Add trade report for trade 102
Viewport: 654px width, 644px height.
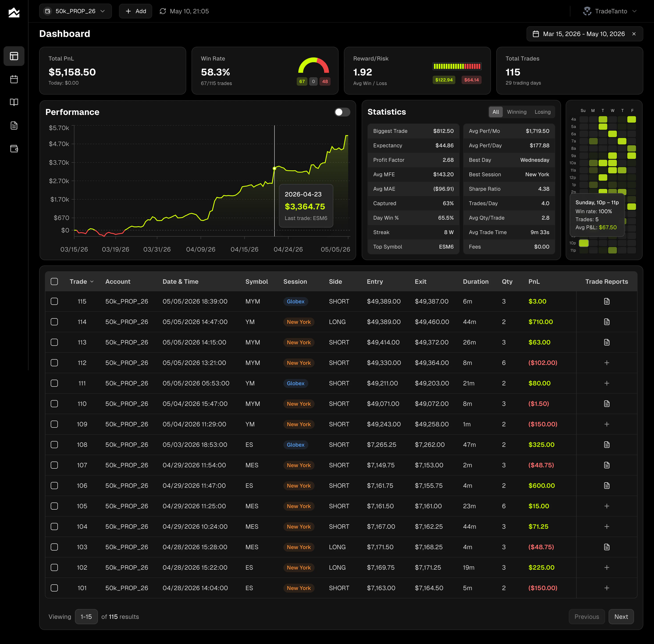pos(607,567)
